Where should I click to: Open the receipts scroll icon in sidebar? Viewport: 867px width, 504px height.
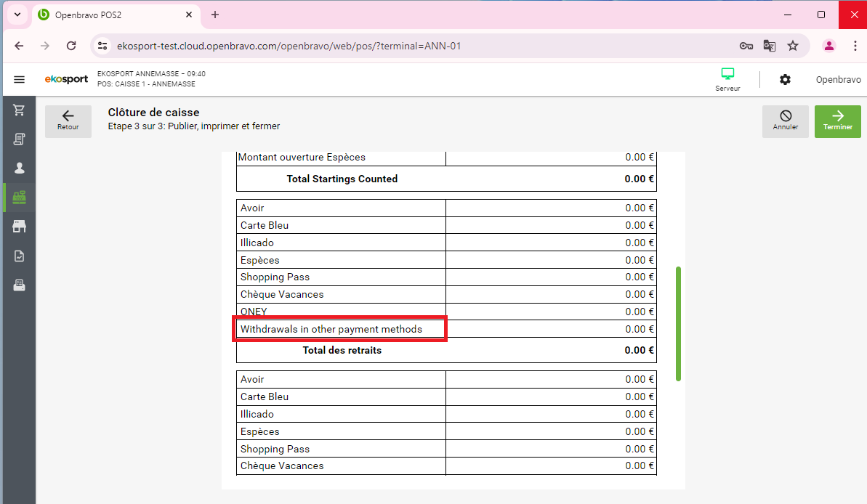pos(19,139)
